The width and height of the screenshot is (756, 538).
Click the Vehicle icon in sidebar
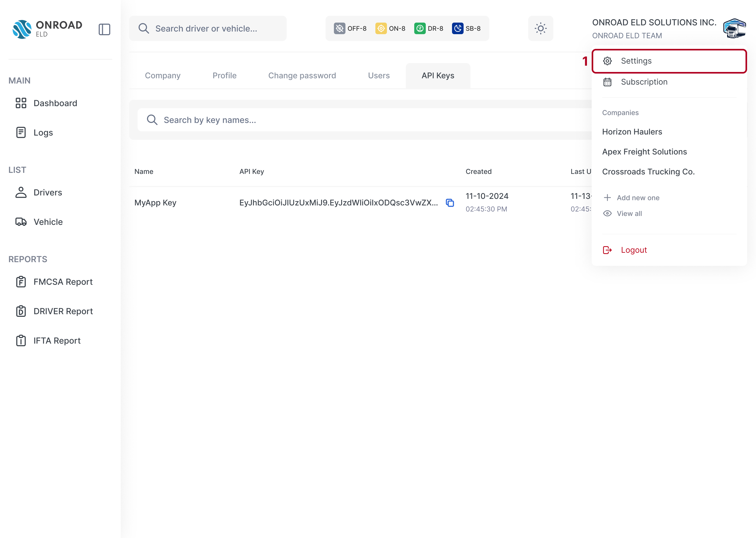[x=22, y=222]
